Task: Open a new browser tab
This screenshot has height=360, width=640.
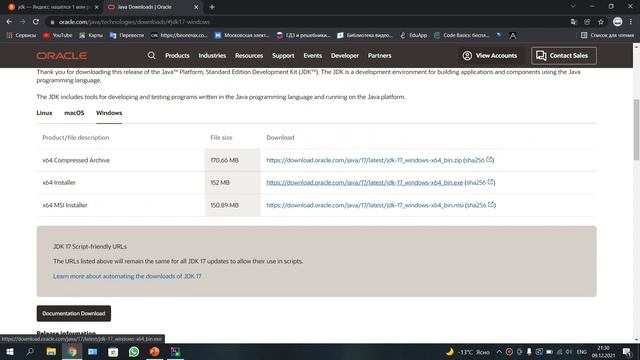Action: tap(212, 7)
